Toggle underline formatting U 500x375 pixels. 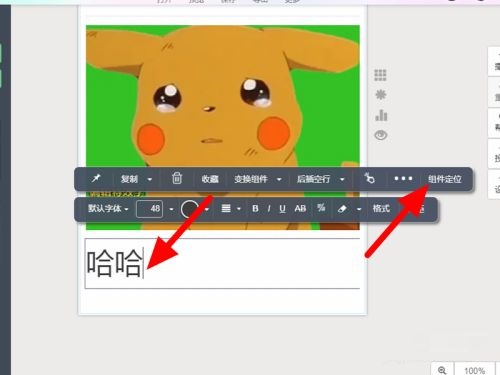tap(282, 209)
